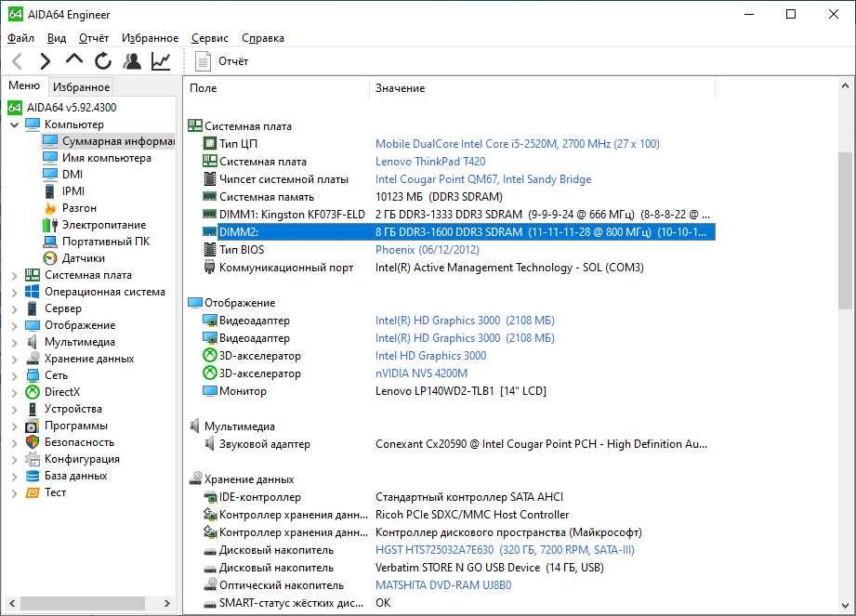This screenshot has height=616, width=856.
Task: Select the Разгон flame icon
Action: click(x=50, y=208)
